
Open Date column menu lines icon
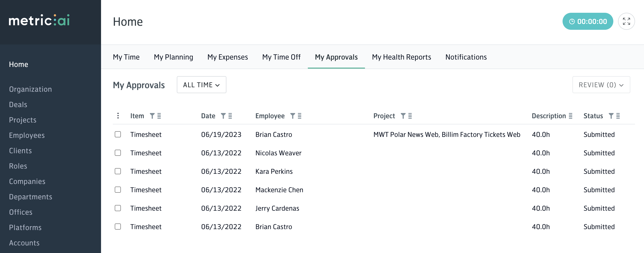click(230, 116)
